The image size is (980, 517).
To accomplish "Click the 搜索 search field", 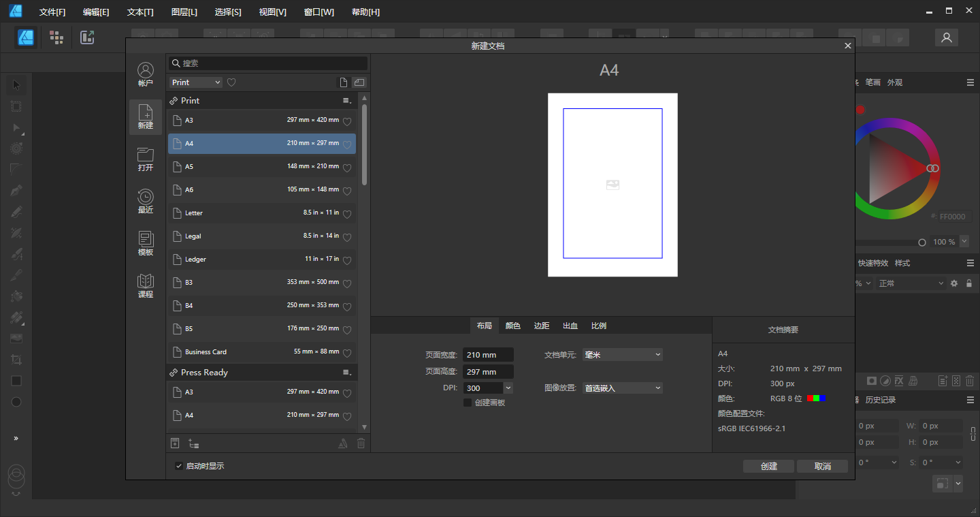I will click(268, 63).
